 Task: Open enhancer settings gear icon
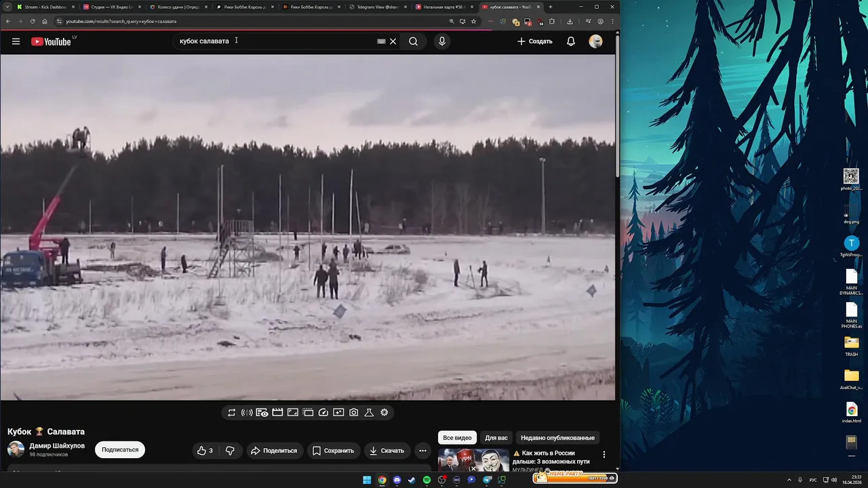point(384,412)
